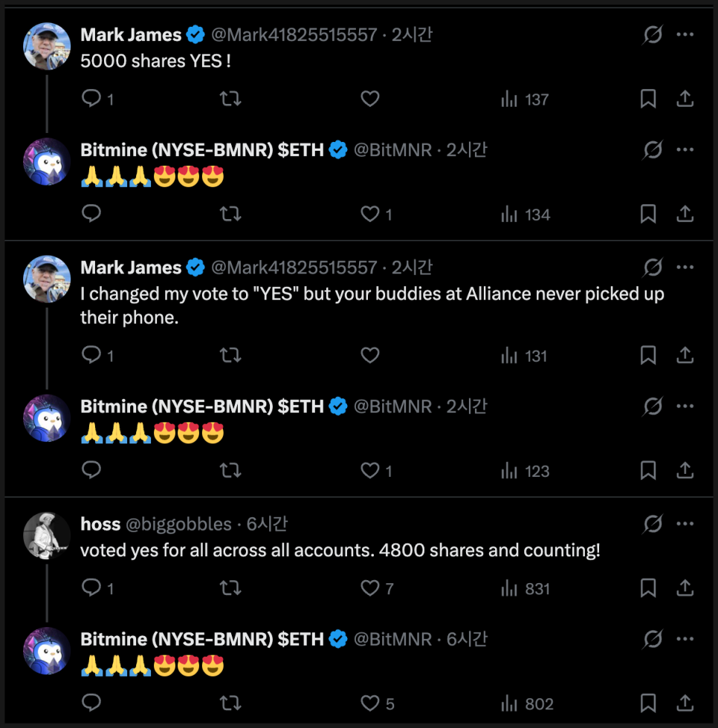This screenshot has width=718, height=728.
Task: Like hoss's post with 7 likes
Action: point(369,588)
